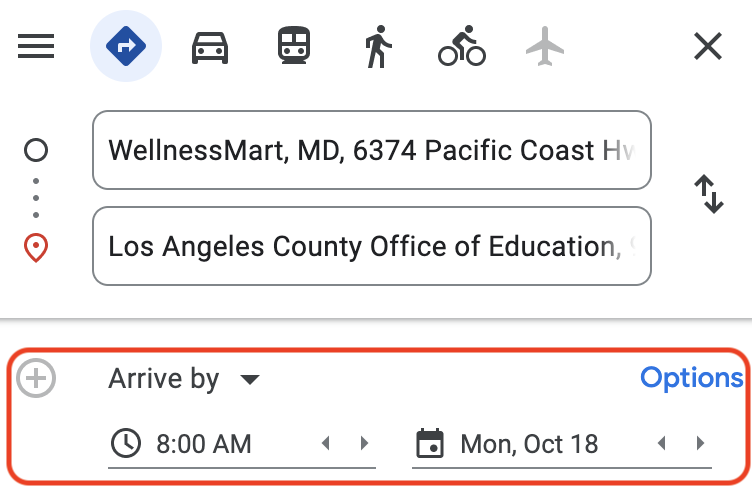Edit the Los Angeles County Office destination field

point(372,246)
